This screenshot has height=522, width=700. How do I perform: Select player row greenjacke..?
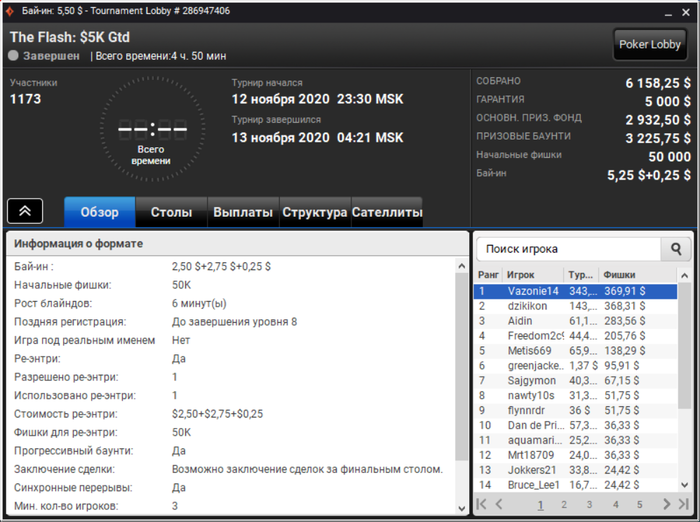click(575, 366)
